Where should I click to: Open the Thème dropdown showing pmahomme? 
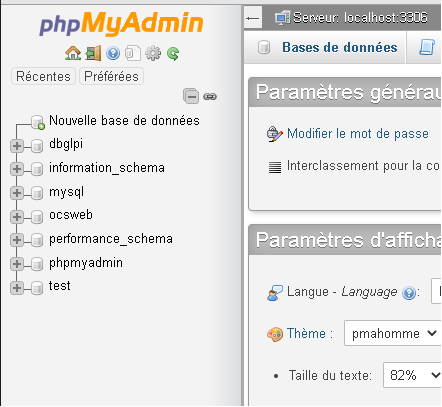[393, 333]
